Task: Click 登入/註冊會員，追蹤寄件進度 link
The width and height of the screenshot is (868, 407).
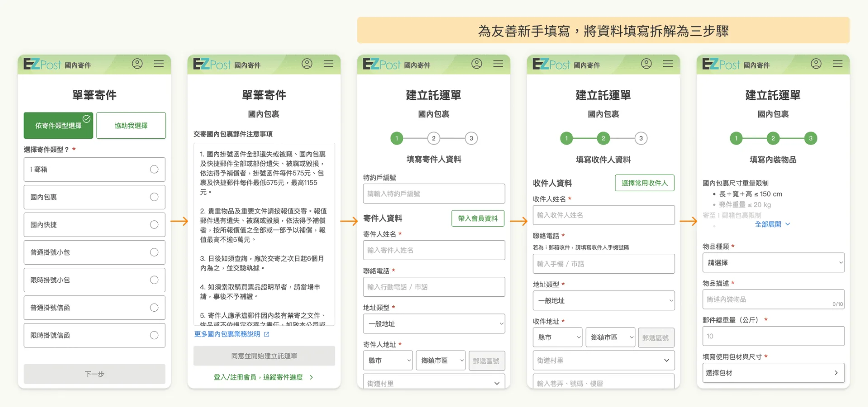Action: pyautogui.click(x=264, y=377)
